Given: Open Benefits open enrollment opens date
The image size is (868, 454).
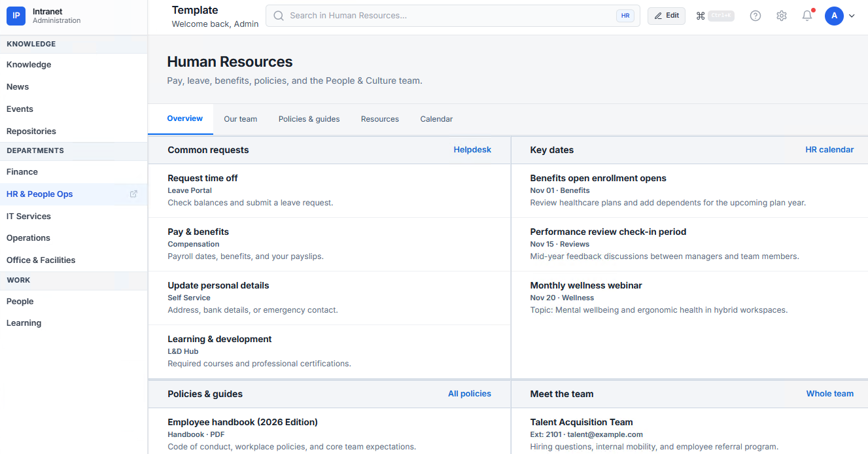Looking at the screenshot, I should tap(689, 190).
